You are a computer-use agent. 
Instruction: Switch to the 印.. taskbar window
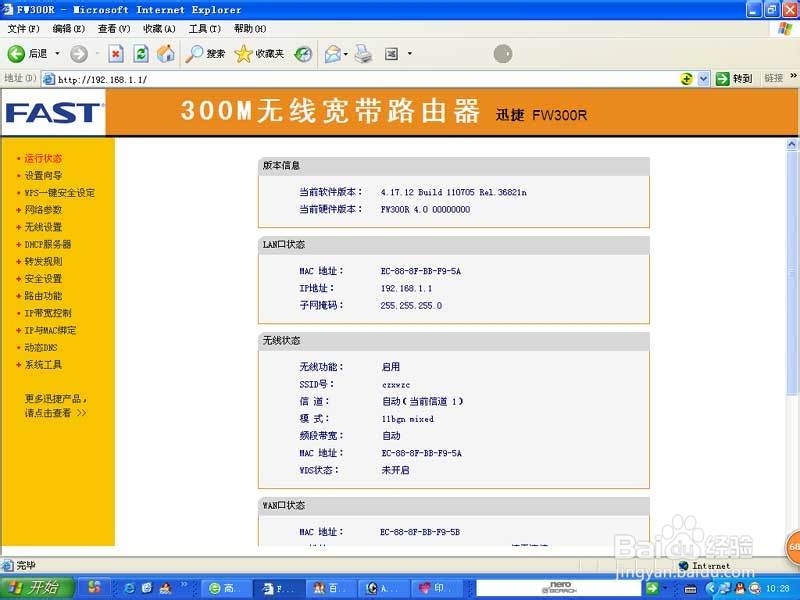(x=437, y=588)
